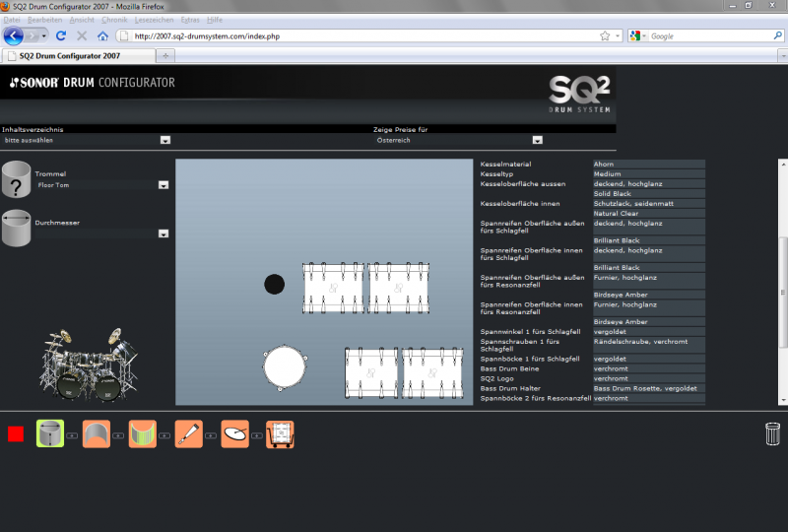Open the Hilfe menu
The height and width of the screenshot is (532, 788).
pos(215,20)
